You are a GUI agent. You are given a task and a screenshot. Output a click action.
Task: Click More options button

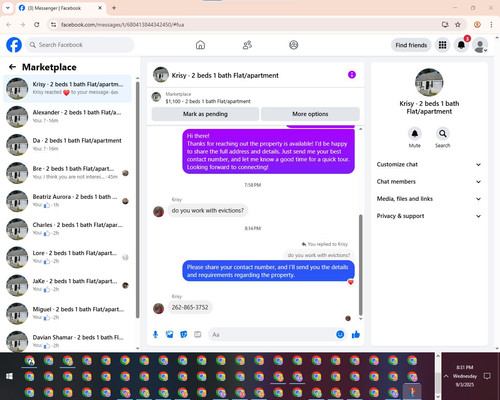point(310,114)
